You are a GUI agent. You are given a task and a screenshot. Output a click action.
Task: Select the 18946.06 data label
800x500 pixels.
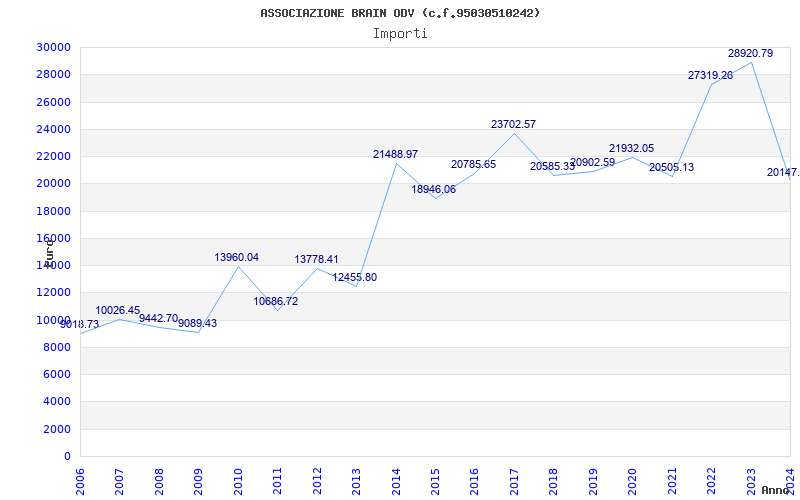click(434, 189)
